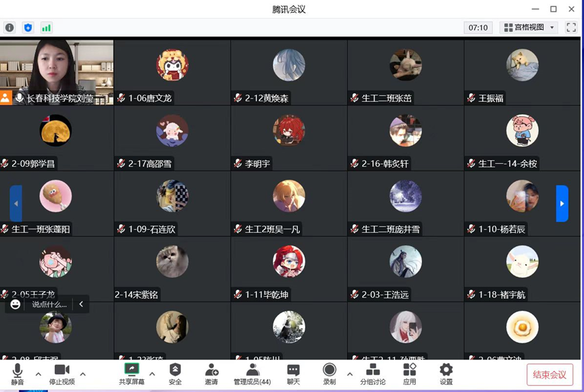Open manage members (管理成员) list
Screen dimensions: 584x392
[252, 374]
